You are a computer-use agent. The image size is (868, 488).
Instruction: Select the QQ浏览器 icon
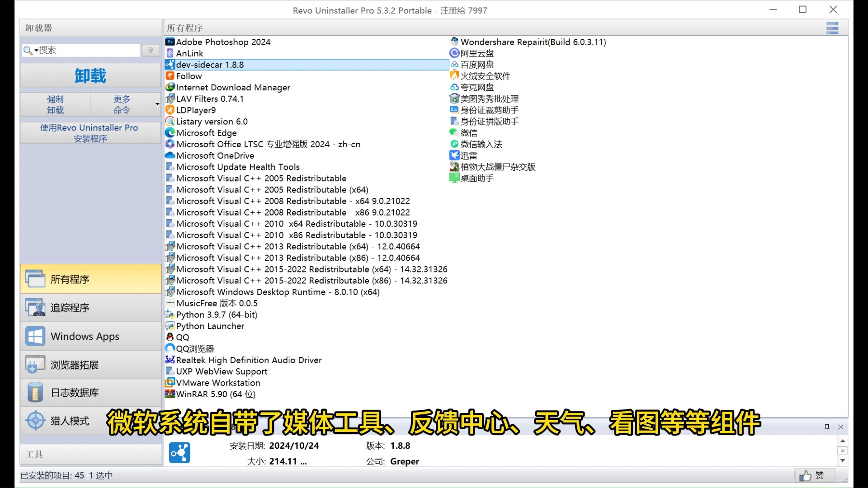click(170, 348)
